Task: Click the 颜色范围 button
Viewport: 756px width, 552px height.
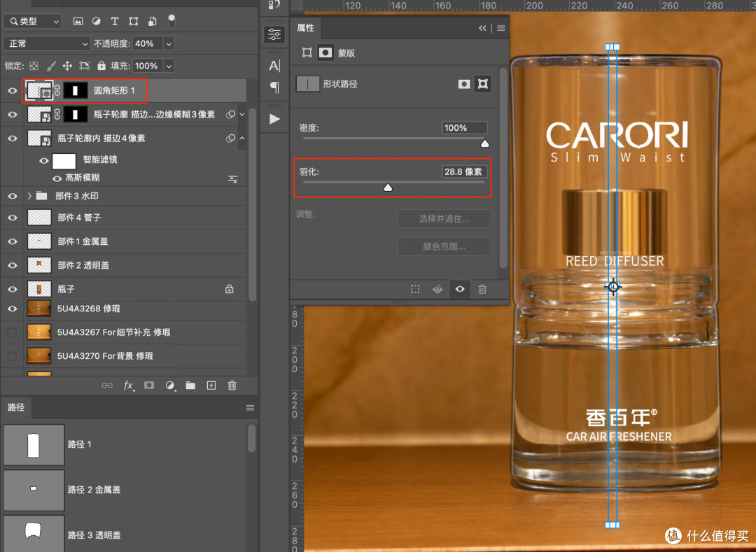Action: [444, 247]
